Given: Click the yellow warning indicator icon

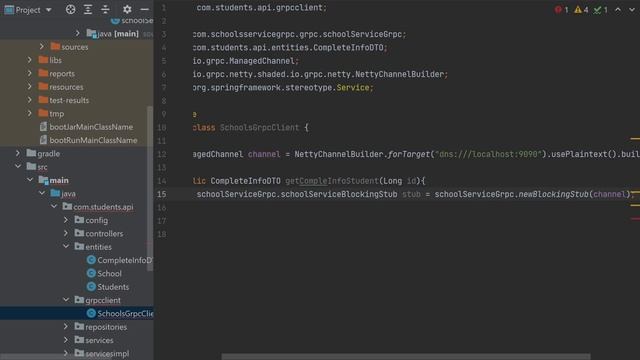Looking at the screenshot, I should click(x=578, y=10).
